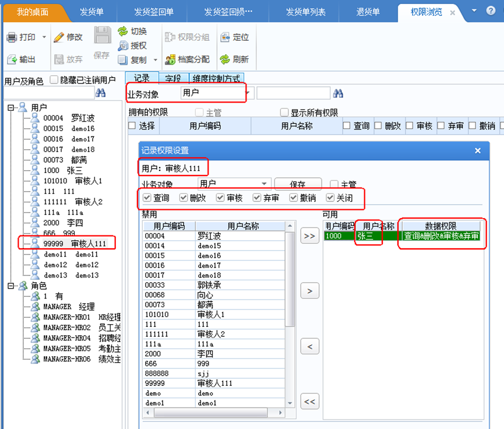The width and height of the screenshot is (504, 429).
Task: Switch to the 发货签回单 tab
Action: pyautogui.click(x=154, y=12)
